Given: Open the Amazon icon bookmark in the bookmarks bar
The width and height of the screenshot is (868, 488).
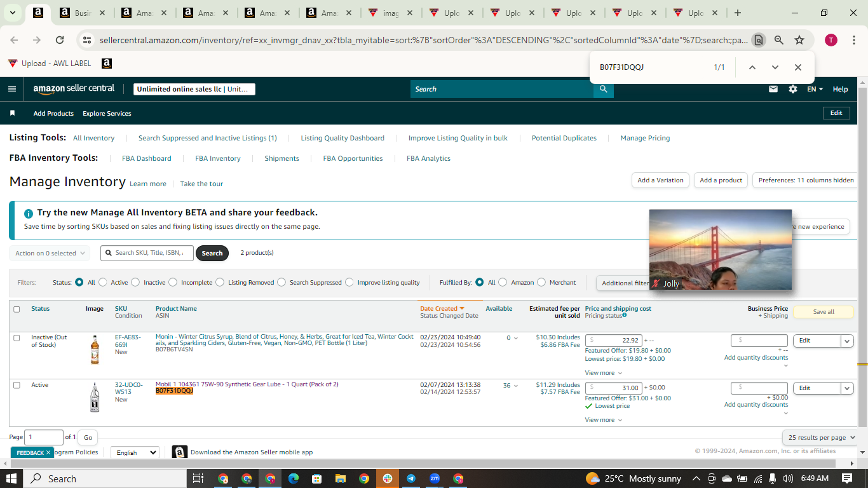Looking at the screenshot, I should click(x=107, y=64).
